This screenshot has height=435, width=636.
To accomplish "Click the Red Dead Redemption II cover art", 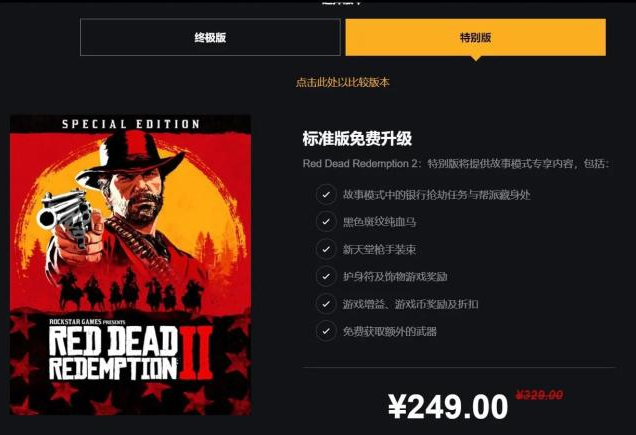I will tap(130, 265).
